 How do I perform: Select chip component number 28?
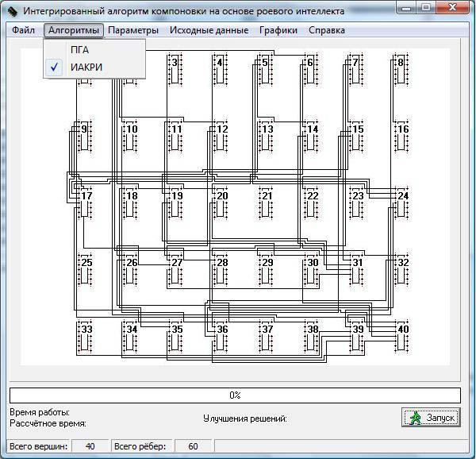[x=221, y=270]
